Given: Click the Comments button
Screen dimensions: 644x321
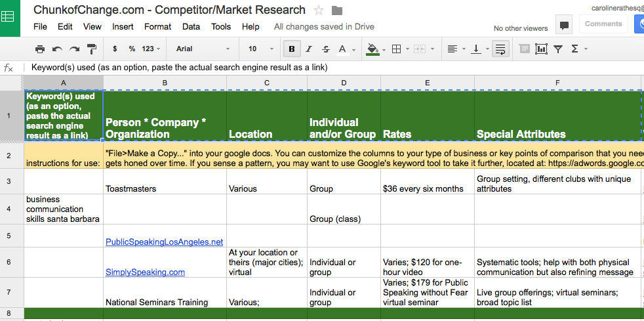Looking at the screenshot, I should click(603, 24).
